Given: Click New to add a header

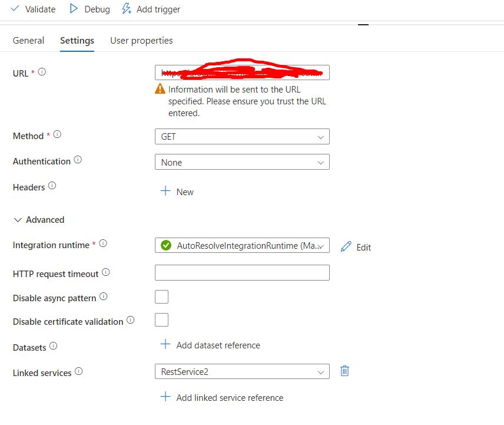Looking at the screenshot, I should (185, 192).
